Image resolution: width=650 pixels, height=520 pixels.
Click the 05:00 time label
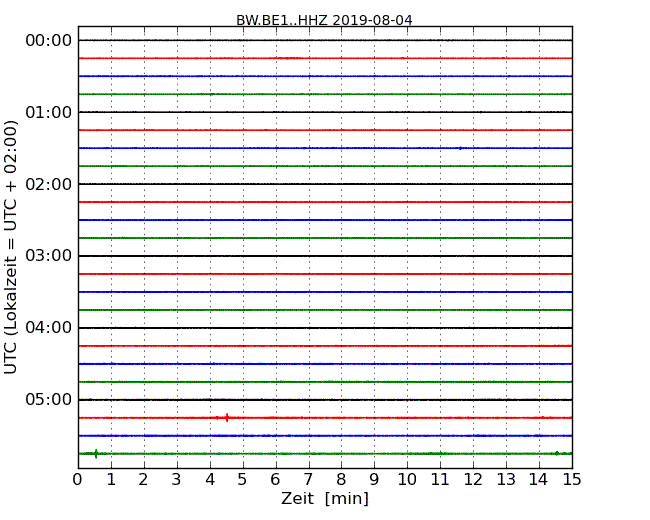pos(49,399)
